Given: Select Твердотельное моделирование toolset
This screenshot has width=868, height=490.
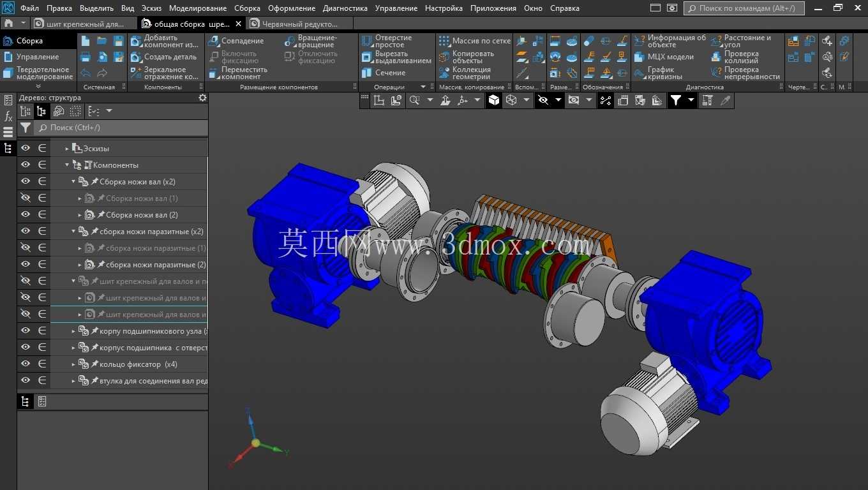Looking at the screenshot, I should coord(38,73).
